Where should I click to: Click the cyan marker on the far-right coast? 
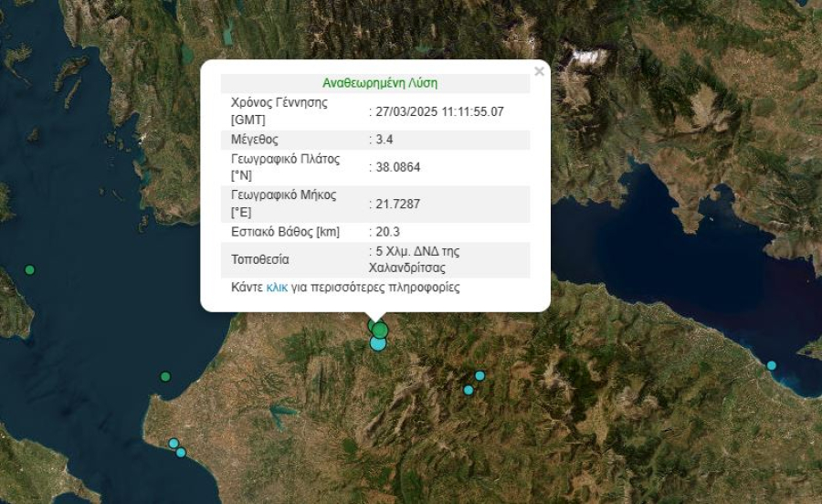click(x=771, y=365)
